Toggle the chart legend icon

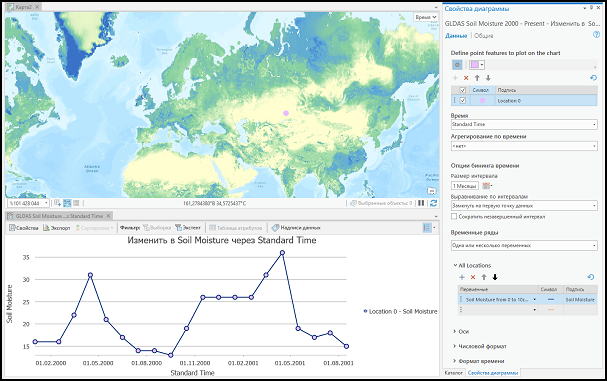[427, 228]
